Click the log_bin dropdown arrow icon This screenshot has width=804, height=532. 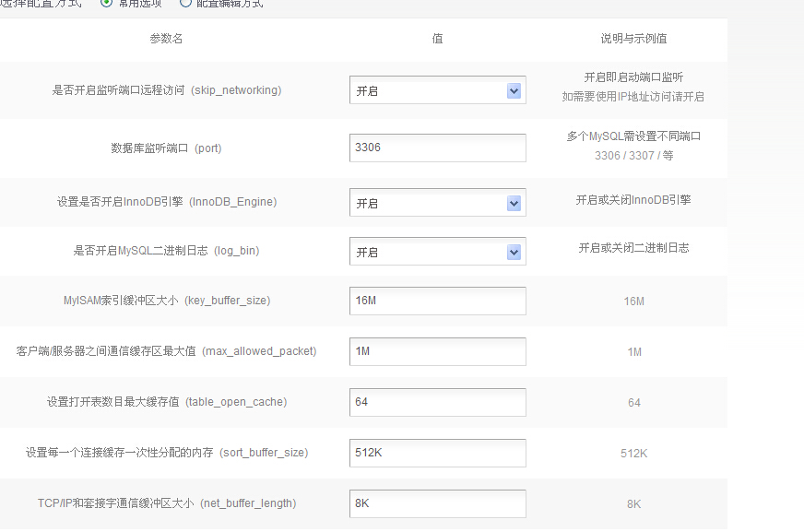[x=514, y=252]
